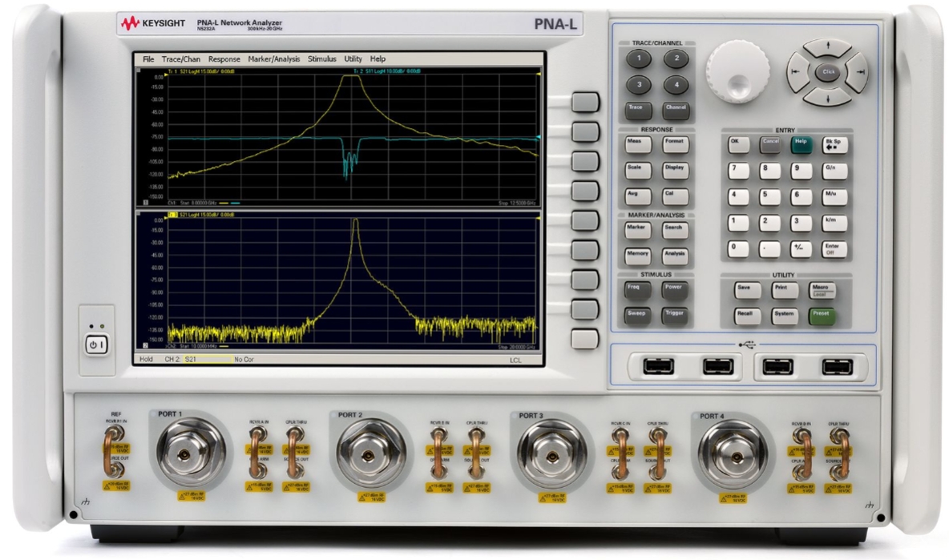Tap the Analysis key
The height and width of the screenshot is (560, 949).
click(675, 256)
